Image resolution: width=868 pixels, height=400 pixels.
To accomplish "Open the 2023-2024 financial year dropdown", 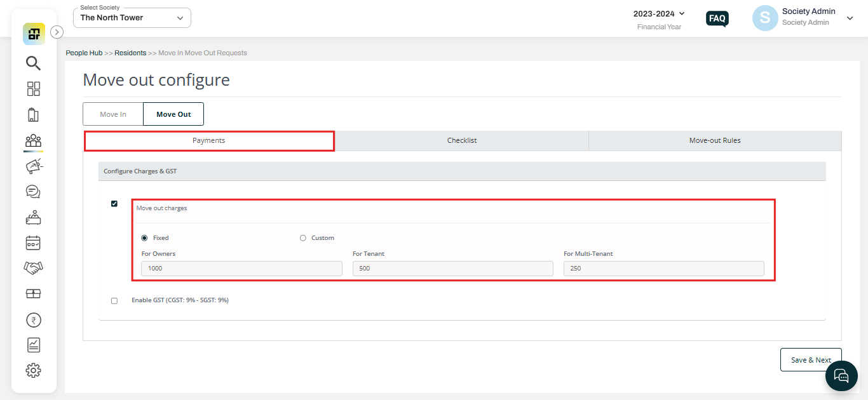I will 659,13.
